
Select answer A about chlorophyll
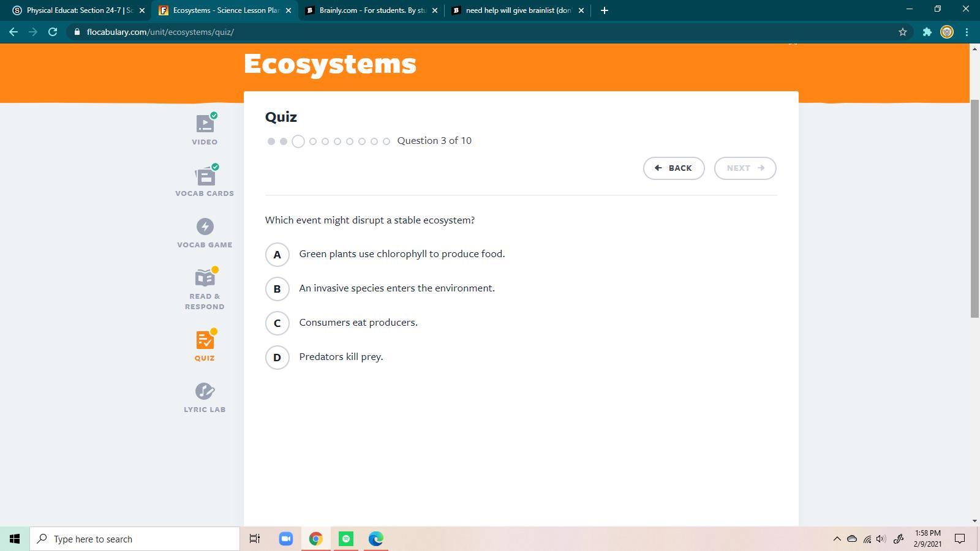[x=277, y=255]
